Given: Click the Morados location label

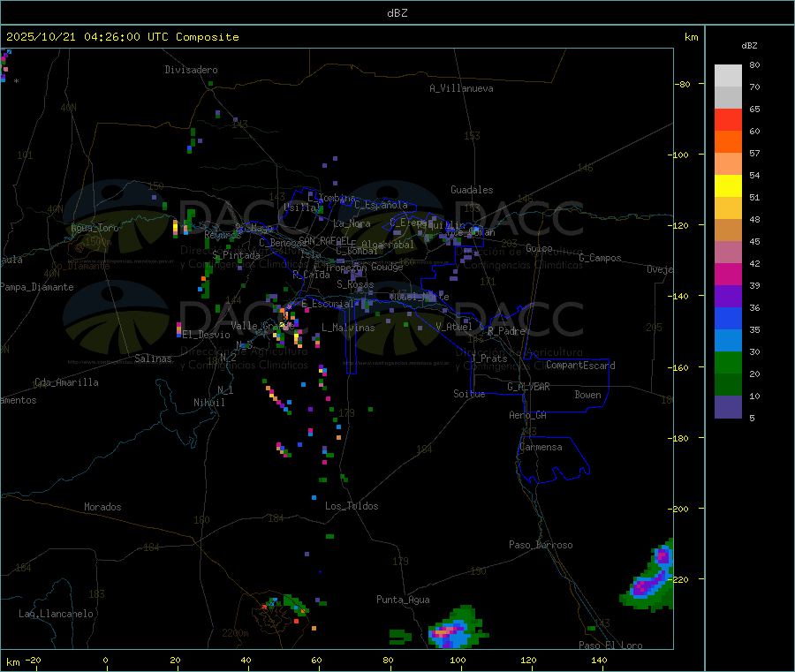Looking at the screenshot, I should pos(102,507).
